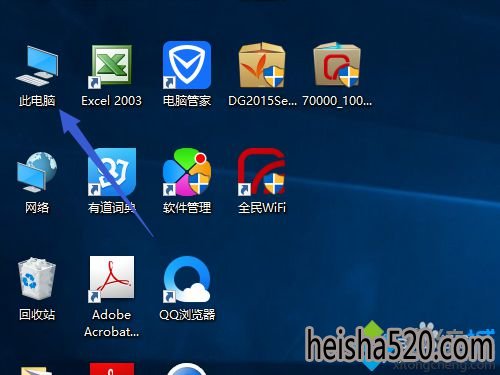Launch the Adobe Acrobat shortcut icon
Image resolution: width=500 pixels, height=375 pixels.
click(111, 279)
